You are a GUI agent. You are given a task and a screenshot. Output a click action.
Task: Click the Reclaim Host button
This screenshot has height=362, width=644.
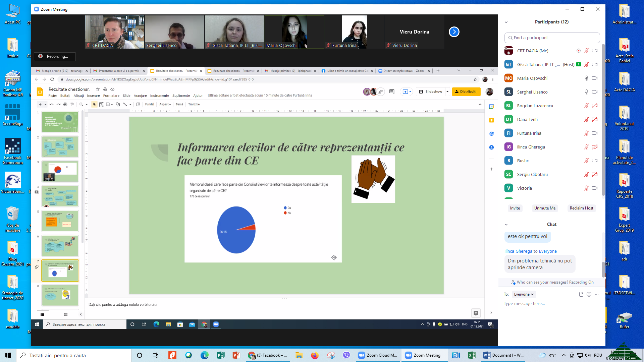click(x=581, y=208)
